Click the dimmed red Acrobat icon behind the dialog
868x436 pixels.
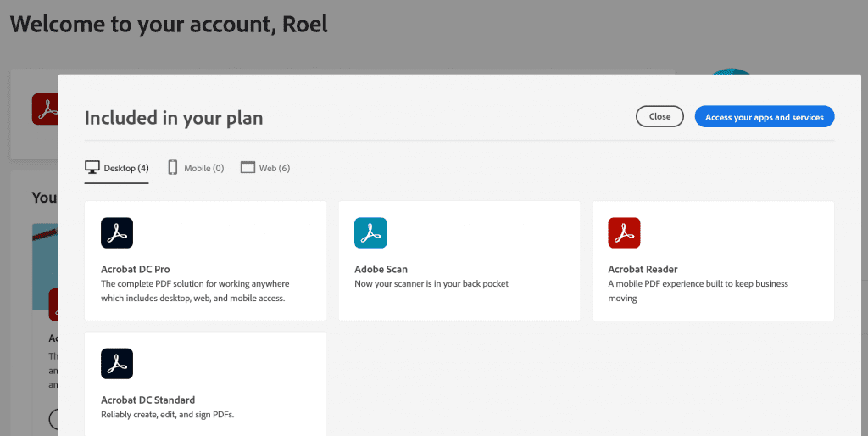[44, 109]
